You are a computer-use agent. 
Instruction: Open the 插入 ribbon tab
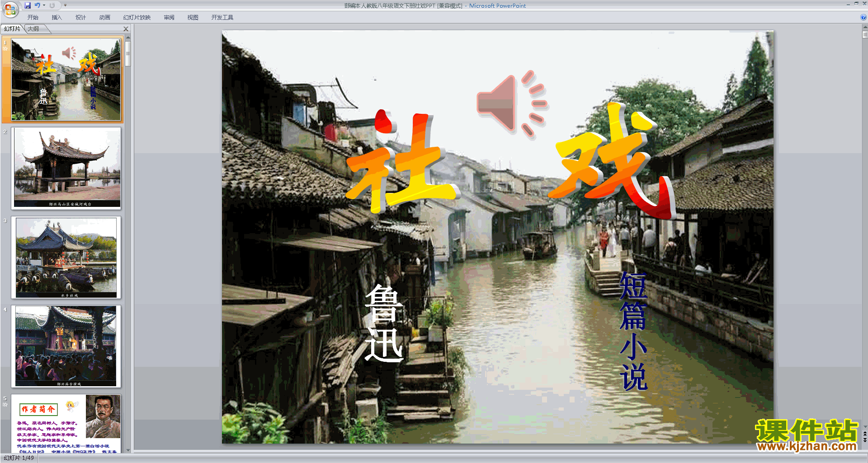(x=57, y=18)
